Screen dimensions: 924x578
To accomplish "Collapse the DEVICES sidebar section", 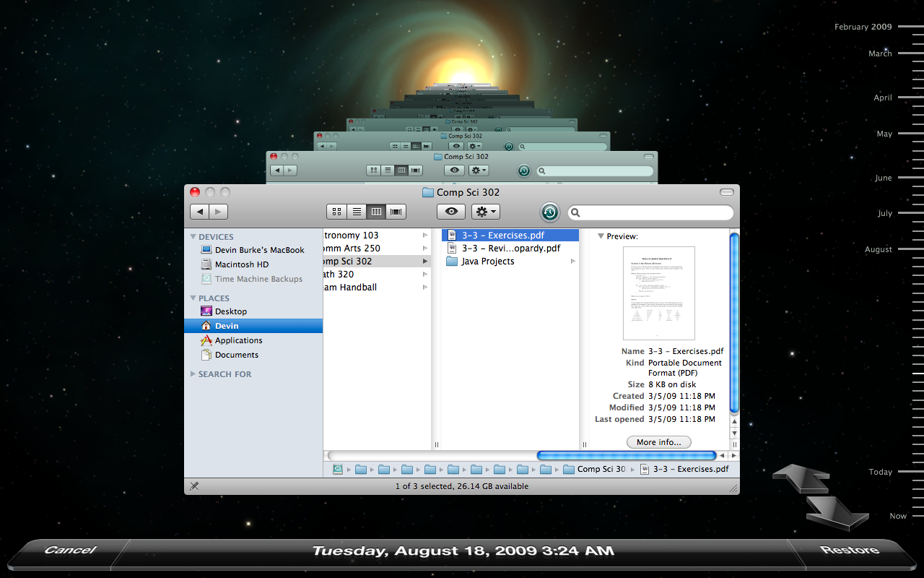I will pyautogui.click(x=193, y=236).
